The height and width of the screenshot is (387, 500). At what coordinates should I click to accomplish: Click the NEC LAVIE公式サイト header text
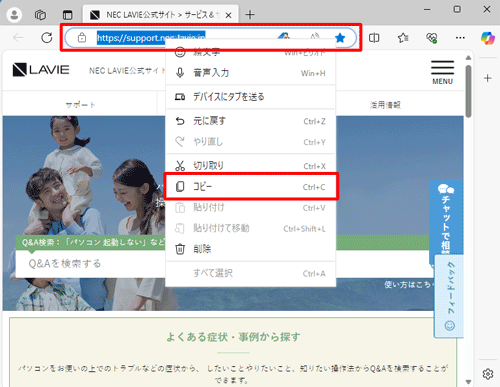(127, 71)
